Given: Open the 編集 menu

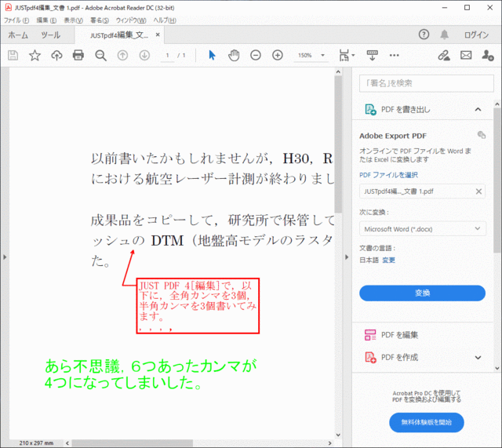Looking at the screenshot, I should pos(46,20).
